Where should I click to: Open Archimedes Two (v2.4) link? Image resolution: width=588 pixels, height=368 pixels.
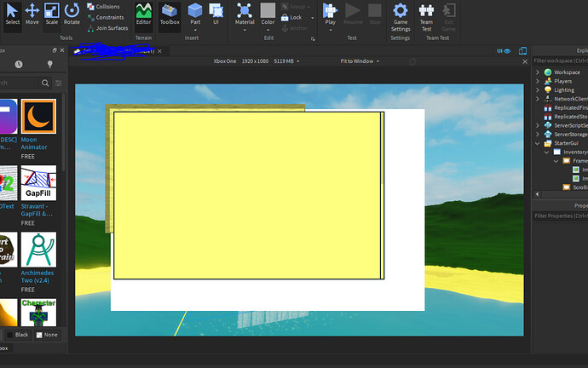pos(37,277)
